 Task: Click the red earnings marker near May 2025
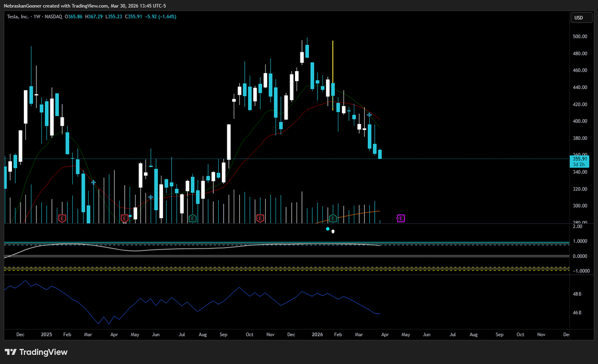pyautogui.click(x=125, y=218)
